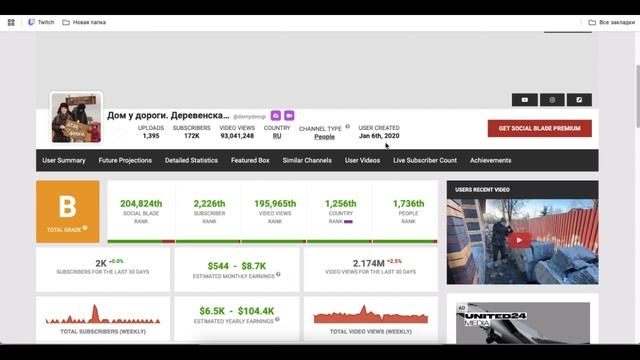The width and height of the screenshot is (640, 360).
Task: Open the browser apps grid icon
Action: tap(11, 22)
